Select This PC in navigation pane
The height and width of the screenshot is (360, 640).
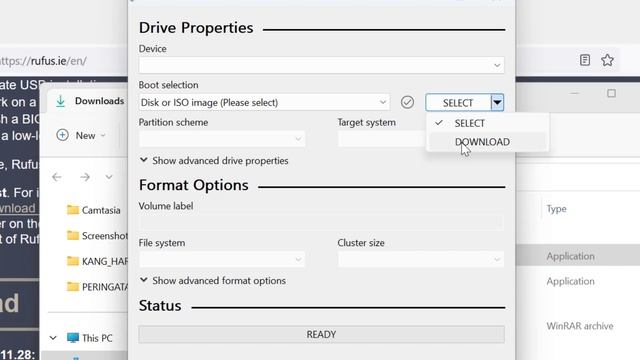click(97, 338)
